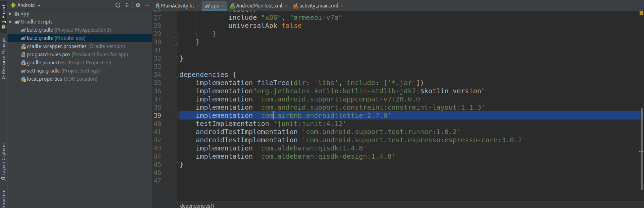The height and width of the screenshot is (208, 644).
Task: Close the app editor tab
Action: pyautogui.click(x=223, y=6)
